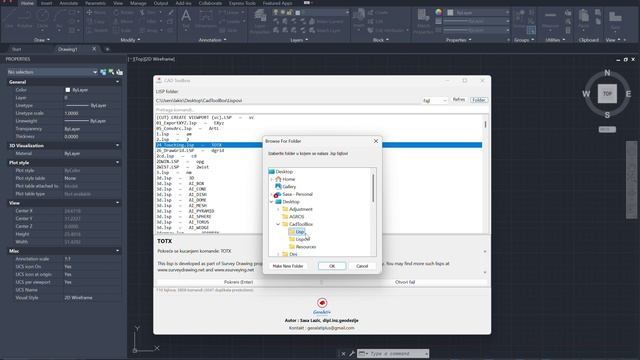Image resolution: width=640 pixels, height=360 pixels.
Task: Click the ByLayer color swatch in Properties
Action: click(x=68, y=90)
